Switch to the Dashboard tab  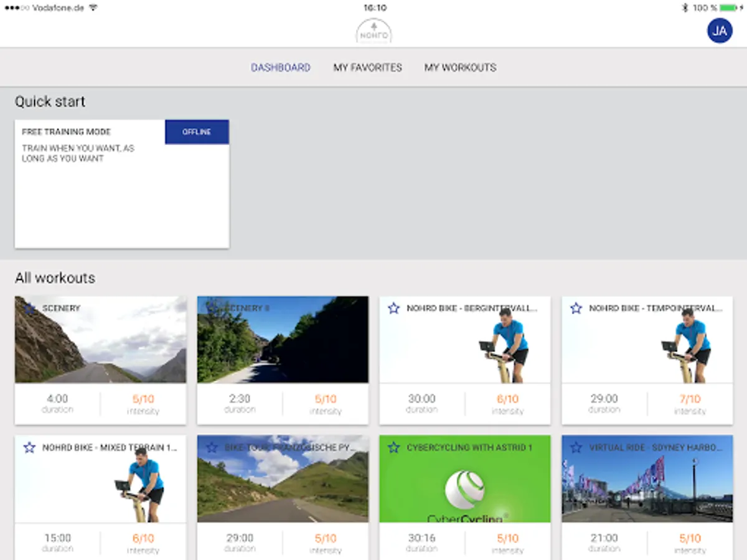point(281,67)
